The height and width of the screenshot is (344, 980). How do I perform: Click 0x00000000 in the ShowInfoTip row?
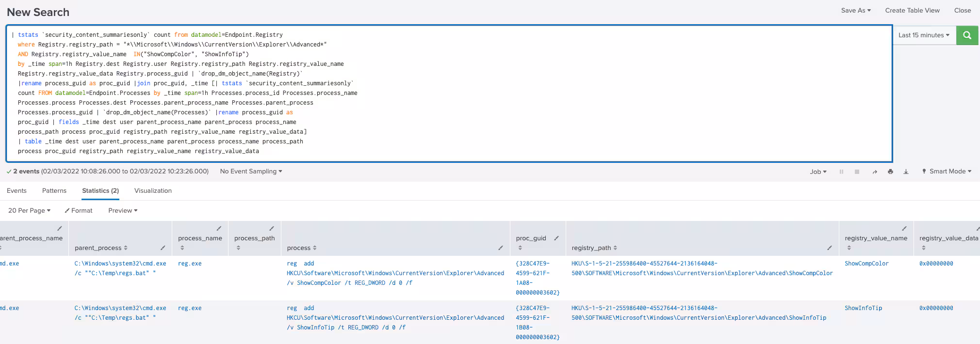click(x=936, y=308)
